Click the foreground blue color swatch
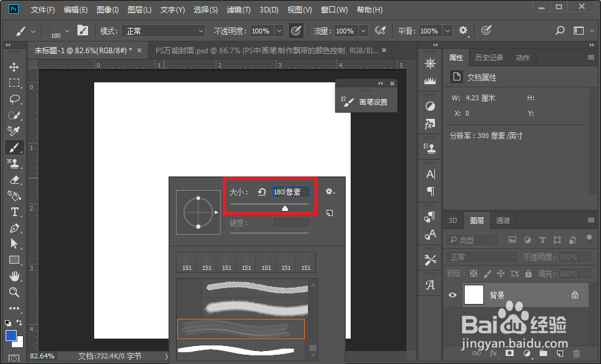 11,336
